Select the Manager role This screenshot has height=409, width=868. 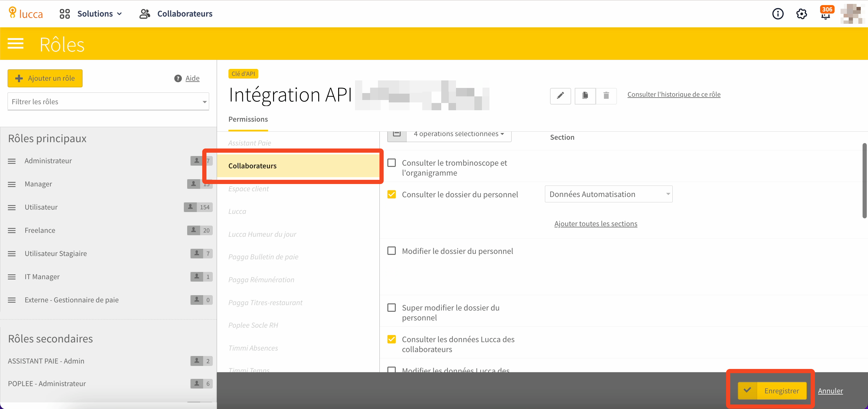click(x=38, y=184)
